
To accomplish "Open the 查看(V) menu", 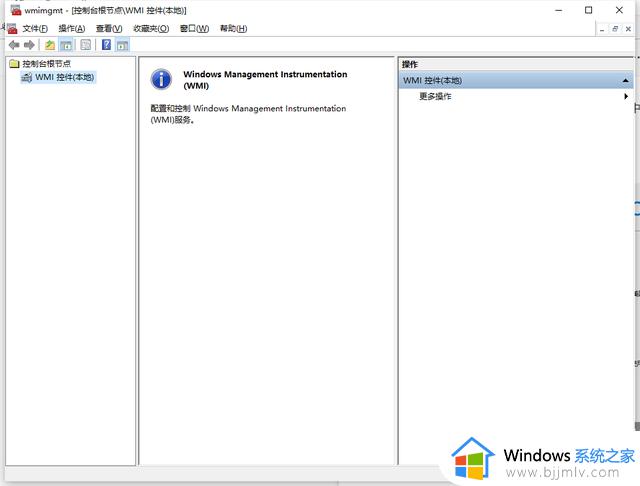I will (x=109, y=29).
